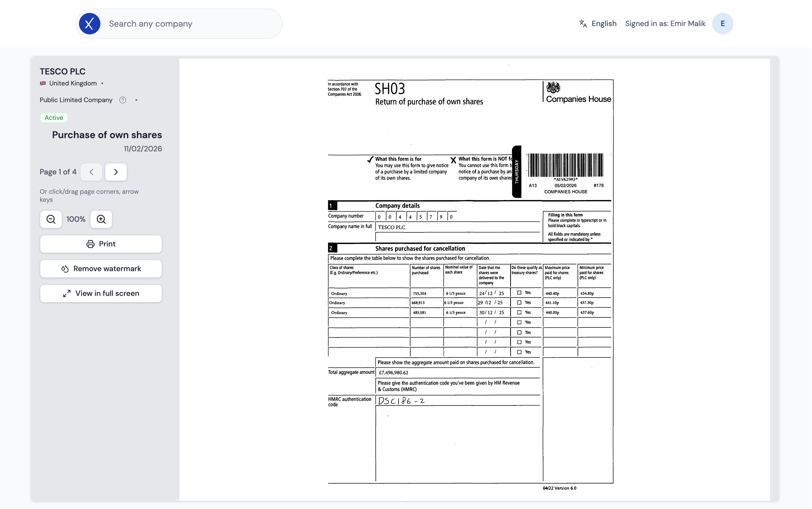Click the Companies House crest logo

click(x=553, y=88)
